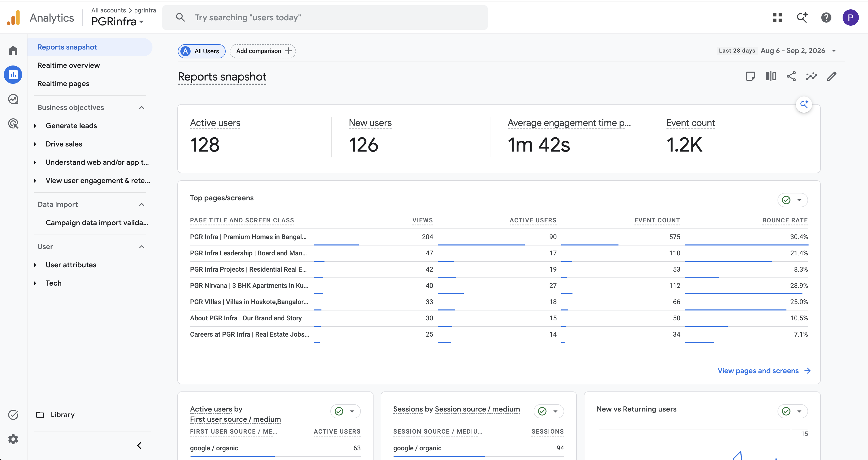868x460 pixels.
Task: Click the note icon beside Reports snapshot
Action: pos(750,76)
